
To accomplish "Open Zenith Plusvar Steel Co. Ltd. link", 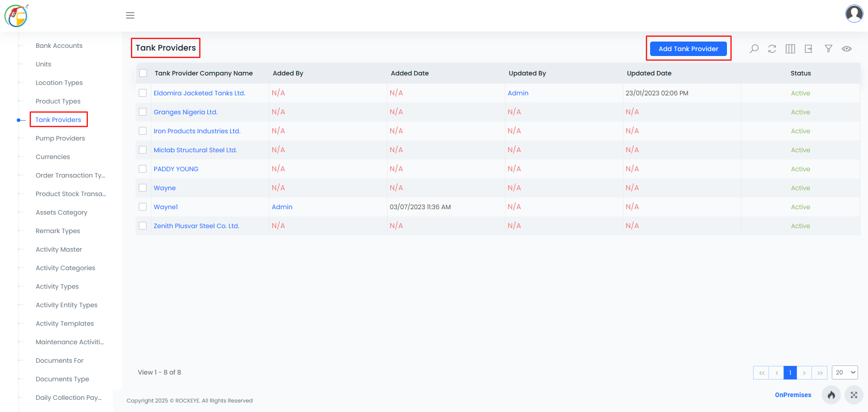I will click(x=196, y=226).
